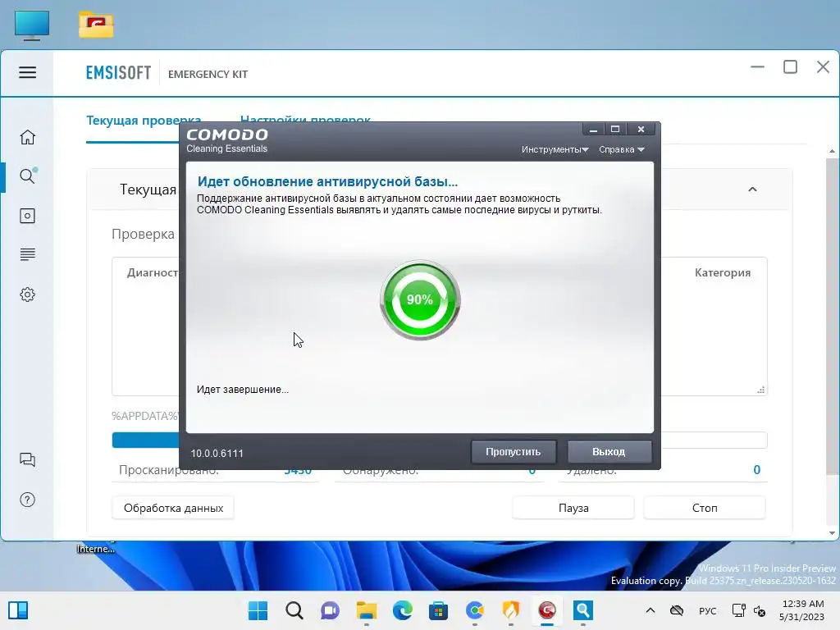Open the muted volume tray icon
Viewport: 840px width, 630px height.
[760, 610]
